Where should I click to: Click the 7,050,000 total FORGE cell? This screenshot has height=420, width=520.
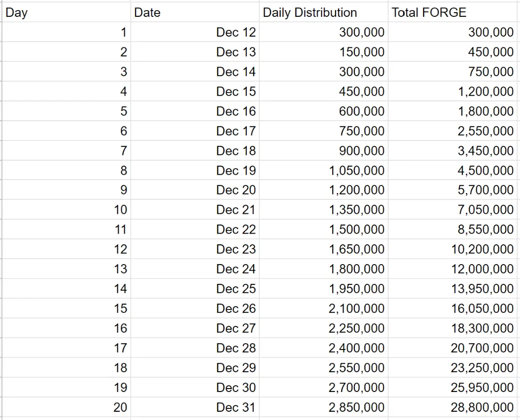click(x=453, y=210)
